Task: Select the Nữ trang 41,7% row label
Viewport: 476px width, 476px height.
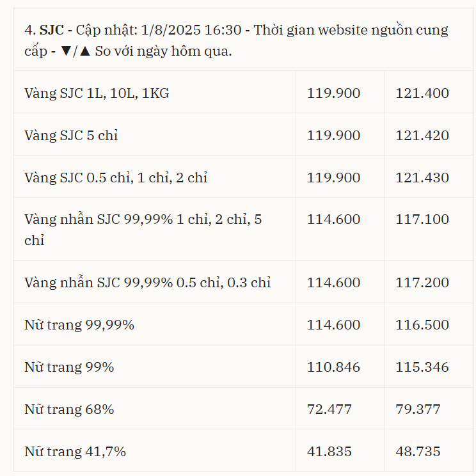Action: point(75,451)
